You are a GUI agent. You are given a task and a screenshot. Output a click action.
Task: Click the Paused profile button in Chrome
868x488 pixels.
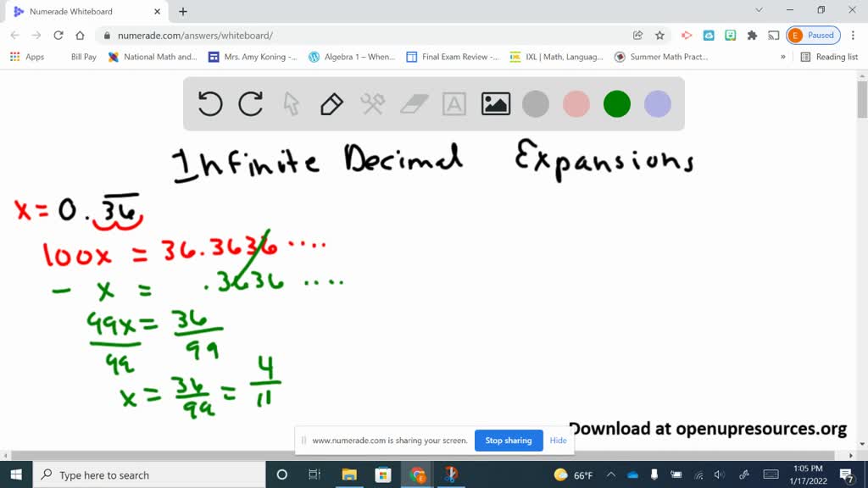click(812, 36)
